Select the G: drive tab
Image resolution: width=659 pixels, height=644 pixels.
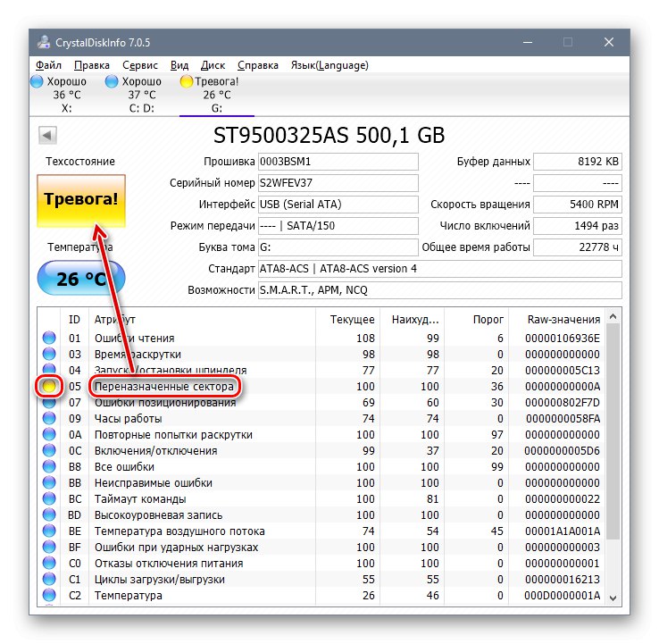coord(216,95)
